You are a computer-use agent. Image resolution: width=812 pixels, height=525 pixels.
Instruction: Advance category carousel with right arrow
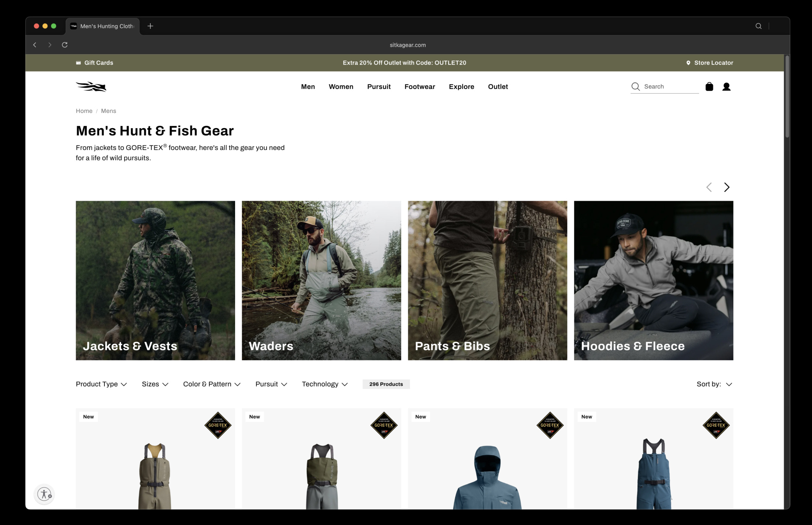point(726,187)
